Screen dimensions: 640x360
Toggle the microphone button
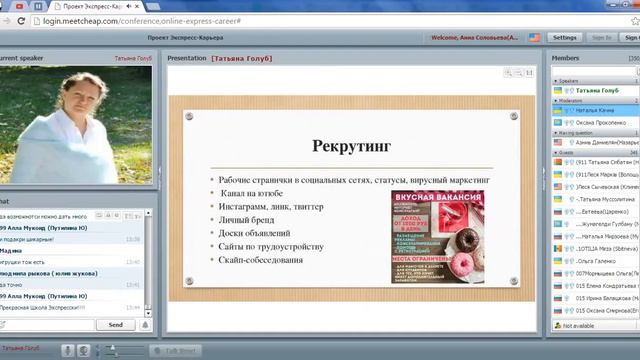coord(68,351)
